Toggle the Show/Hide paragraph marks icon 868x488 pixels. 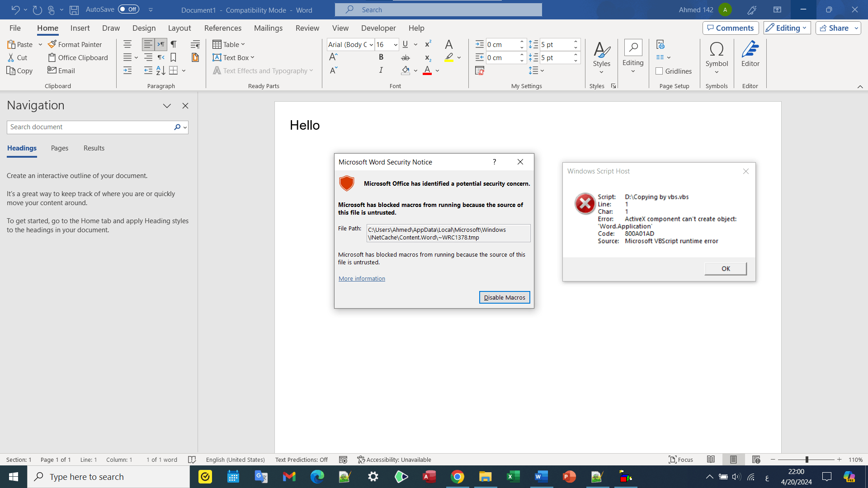point(174,44)
